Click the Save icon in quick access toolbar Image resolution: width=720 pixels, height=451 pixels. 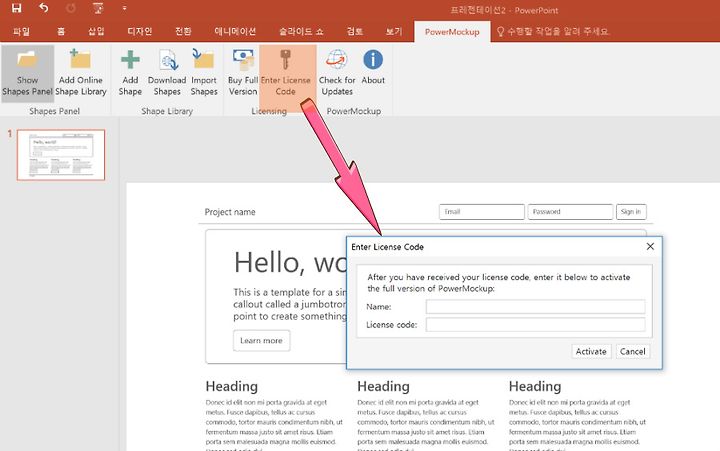(x=17, y=8)
